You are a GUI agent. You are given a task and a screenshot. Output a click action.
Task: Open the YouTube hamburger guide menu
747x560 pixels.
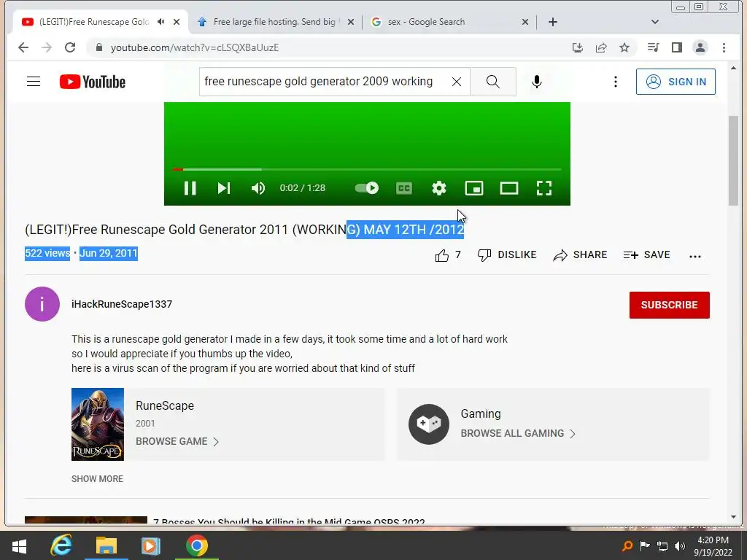[x=34, y=82]
